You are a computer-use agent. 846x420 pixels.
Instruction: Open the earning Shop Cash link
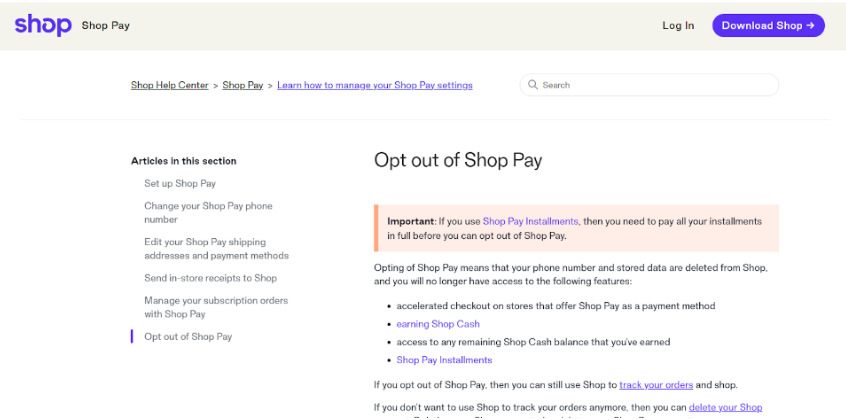tap(438, 324)
